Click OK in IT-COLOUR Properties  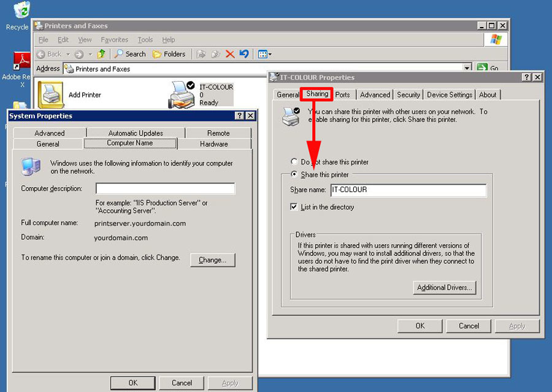420,326
